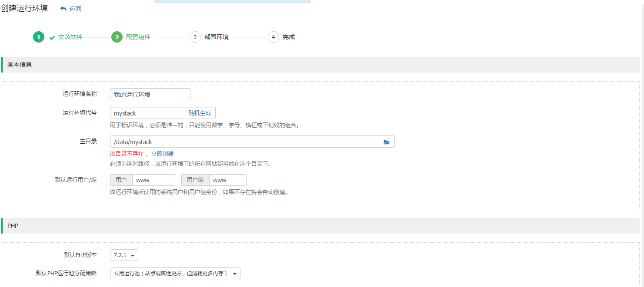Expand the PHP pool allocation strategy dropdown
Screen dimensions: 644x287
tap(175, 274)
